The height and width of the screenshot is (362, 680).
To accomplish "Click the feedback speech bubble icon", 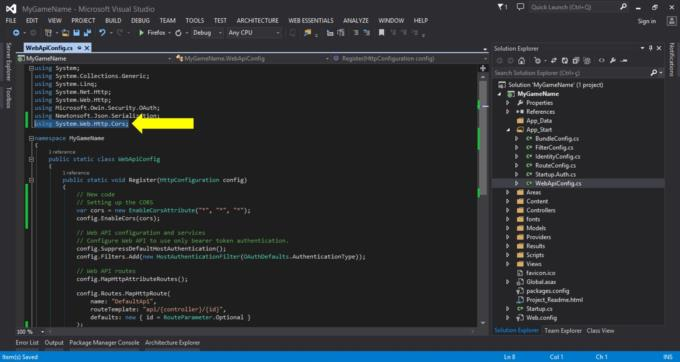I will tap(520, 7).
